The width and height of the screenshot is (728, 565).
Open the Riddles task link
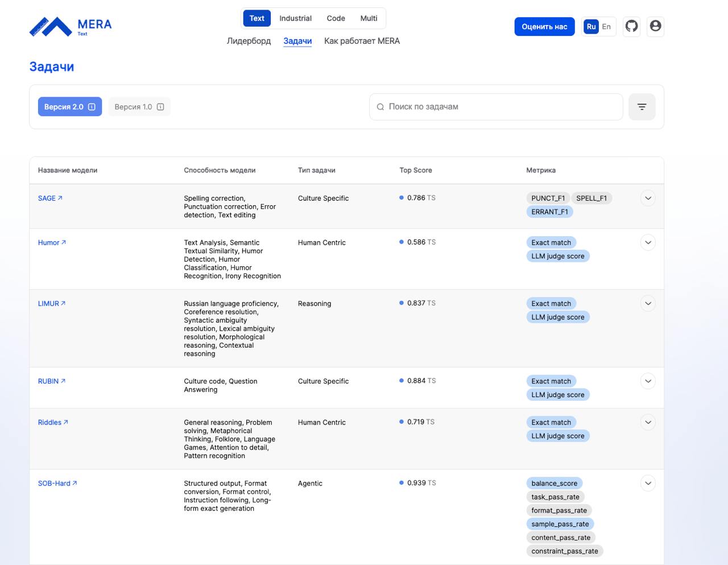[53, 422]
